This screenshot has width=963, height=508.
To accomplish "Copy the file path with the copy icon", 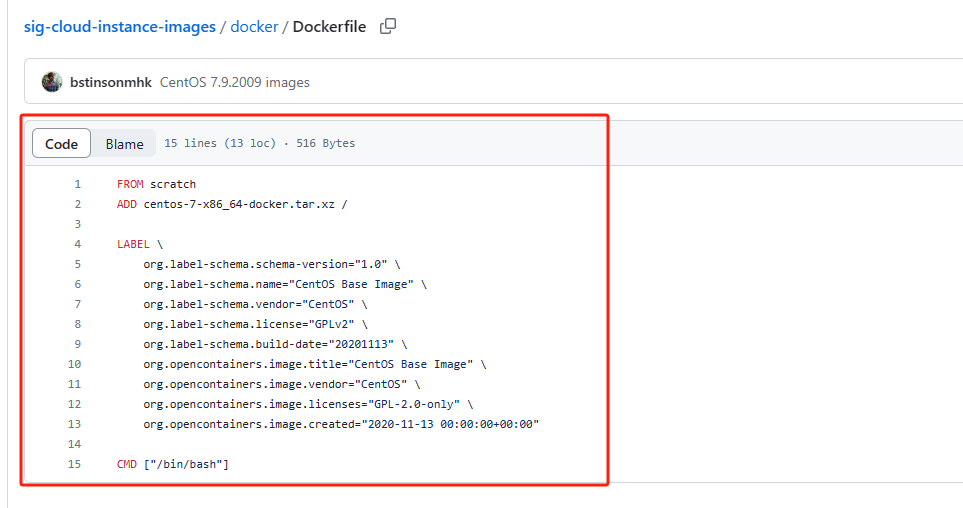I will click(388, 26).
